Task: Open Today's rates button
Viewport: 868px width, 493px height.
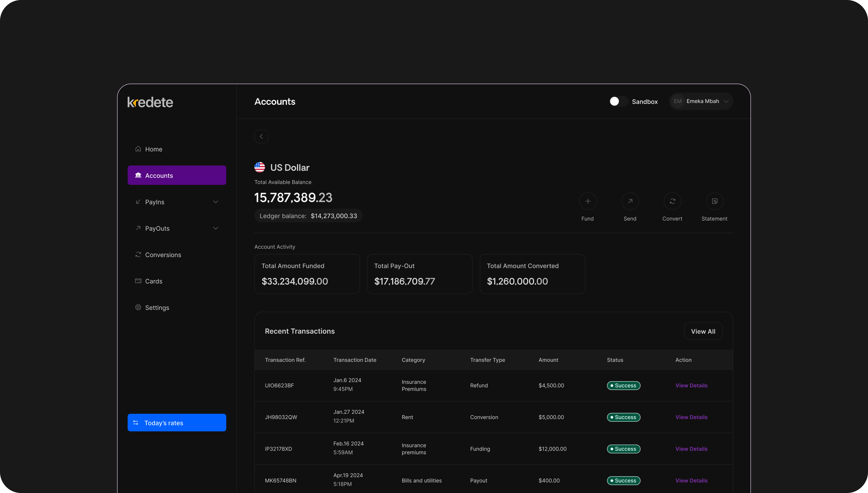Action: point(177,423)
